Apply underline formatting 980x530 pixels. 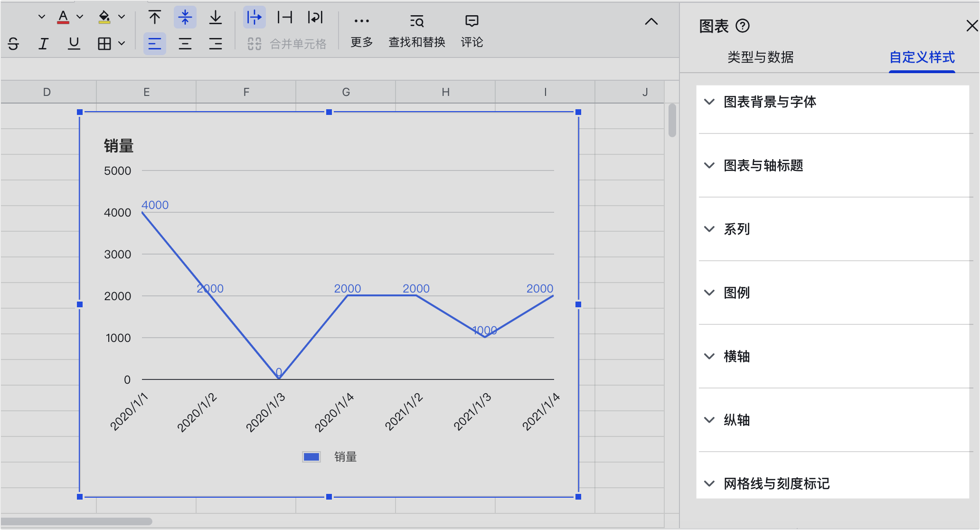pos(74,44)
